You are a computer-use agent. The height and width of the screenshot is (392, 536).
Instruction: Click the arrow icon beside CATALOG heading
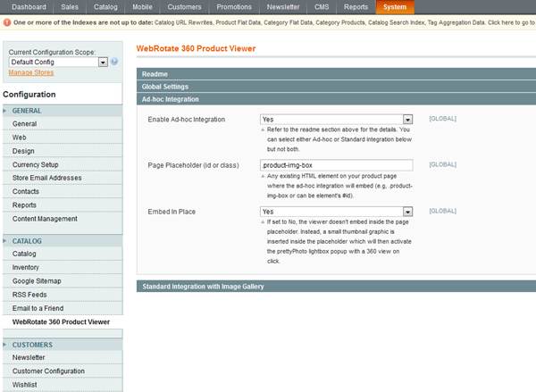pos(6,241)
